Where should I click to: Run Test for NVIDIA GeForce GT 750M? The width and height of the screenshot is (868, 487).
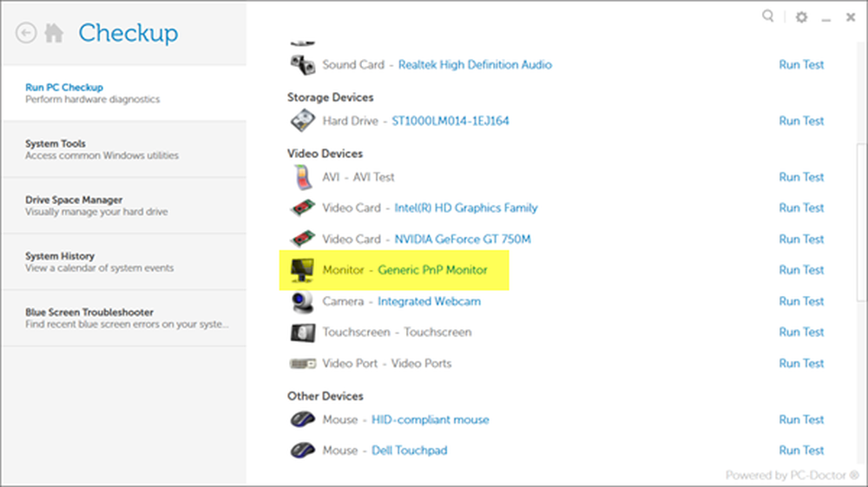tap(801, 239)
